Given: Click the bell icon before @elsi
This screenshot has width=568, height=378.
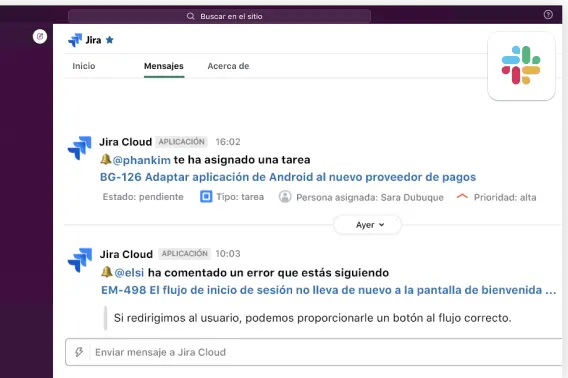Looking at the screenshot, I should tap(106, 272).
